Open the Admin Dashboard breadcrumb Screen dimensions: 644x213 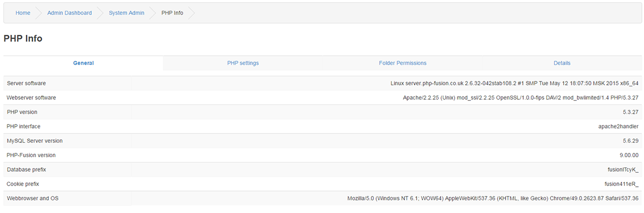coord(69,13)
